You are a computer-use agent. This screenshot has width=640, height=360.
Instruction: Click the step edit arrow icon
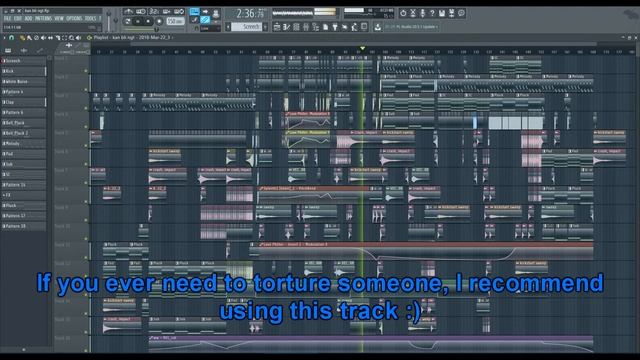[x=205, y=12]
